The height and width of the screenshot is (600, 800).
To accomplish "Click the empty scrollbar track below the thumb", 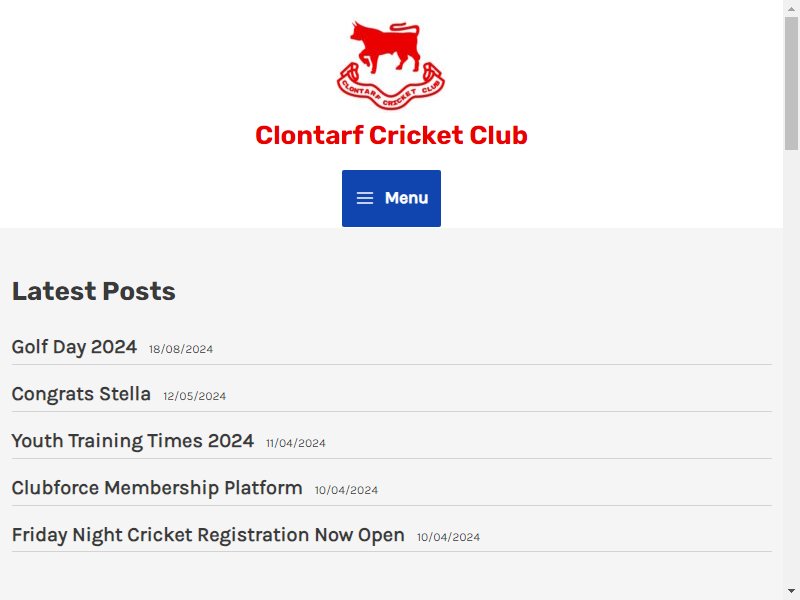I will 791,367.
